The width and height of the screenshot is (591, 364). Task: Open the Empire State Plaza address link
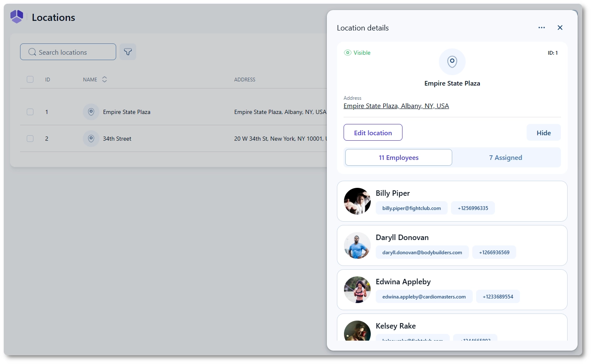[396, 106]
